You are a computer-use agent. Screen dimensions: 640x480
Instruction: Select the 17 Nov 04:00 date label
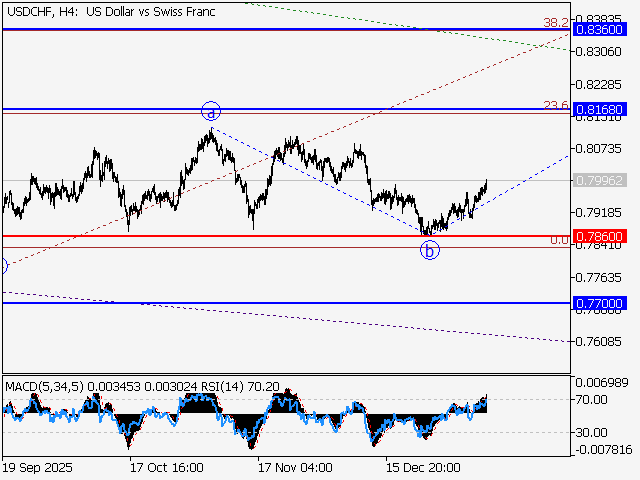[x=294, y=467]
